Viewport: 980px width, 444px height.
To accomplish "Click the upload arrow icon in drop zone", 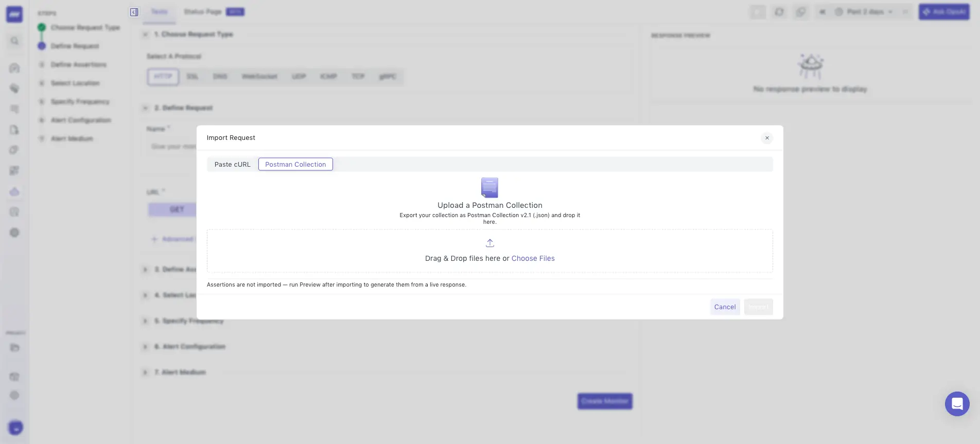I will click(x=490, y=243).
